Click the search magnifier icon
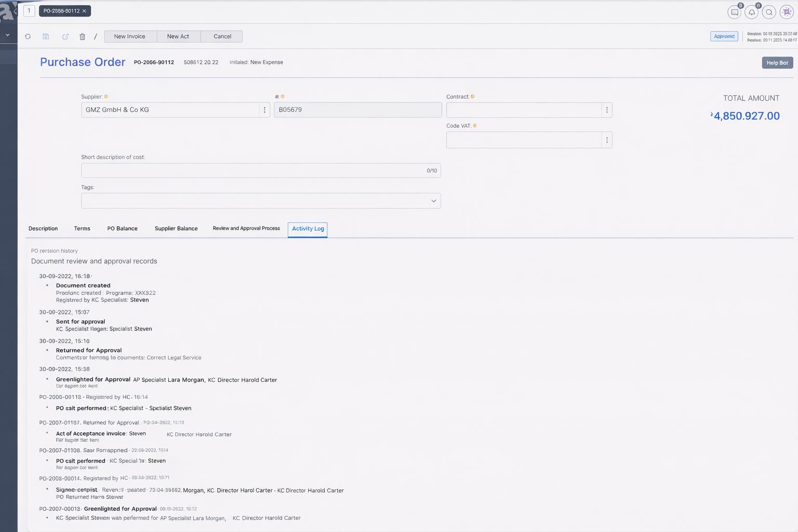Viewport: 798px width, 532px height. coord(769,12)
